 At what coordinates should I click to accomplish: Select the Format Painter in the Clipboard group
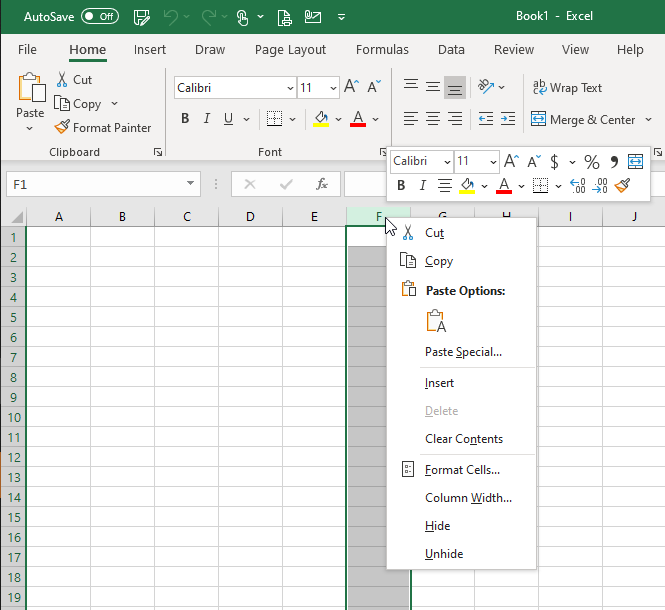tap(102, 128)
